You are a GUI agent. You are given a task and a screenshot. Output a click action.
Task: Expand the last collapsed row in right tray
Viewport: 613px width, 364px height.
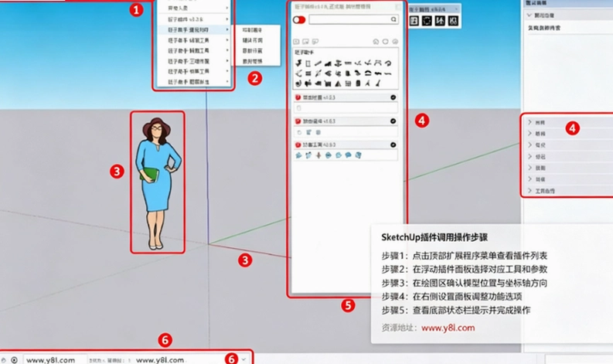[530, 191]
